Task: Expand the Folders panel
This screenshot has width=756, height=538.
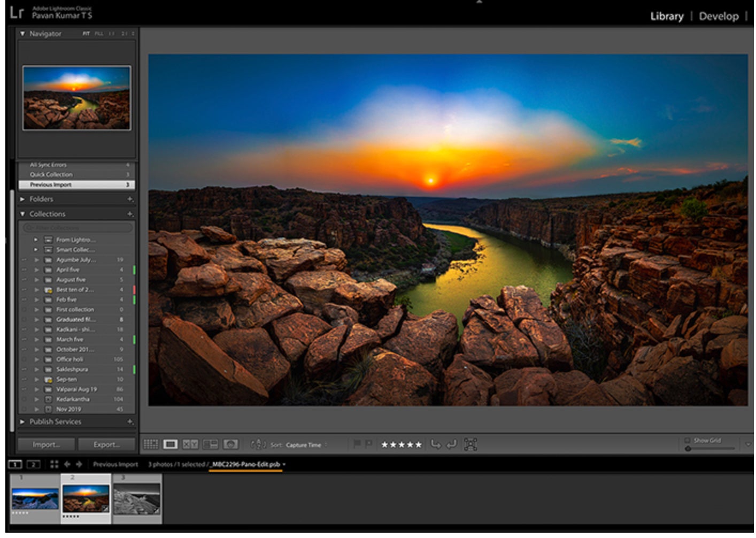Action: coord(22,199)
